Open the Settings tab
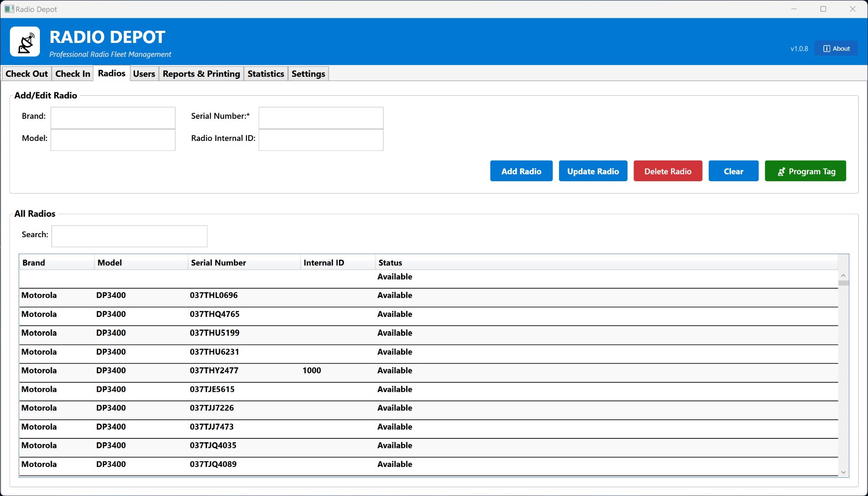This screenshot has height=496, width=868. pyautogui.click(x=308, y=74)
